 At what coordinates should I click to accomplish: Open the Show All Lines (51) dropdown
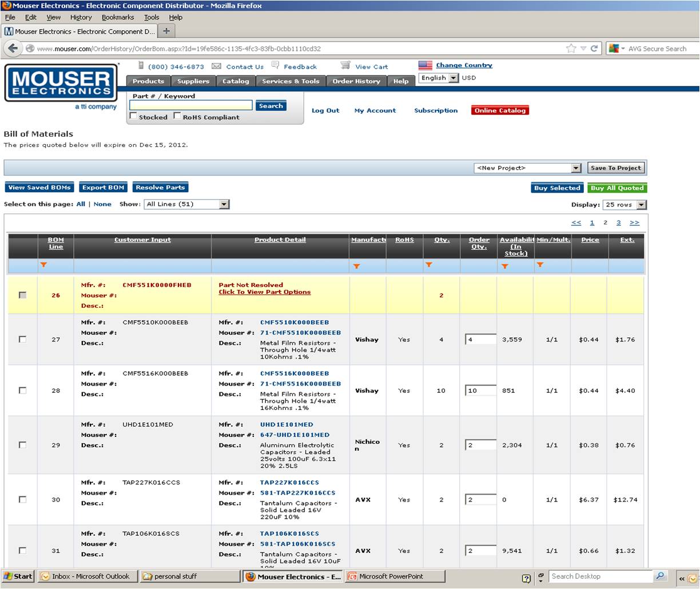pyautogui.click(x=186, y=204)
